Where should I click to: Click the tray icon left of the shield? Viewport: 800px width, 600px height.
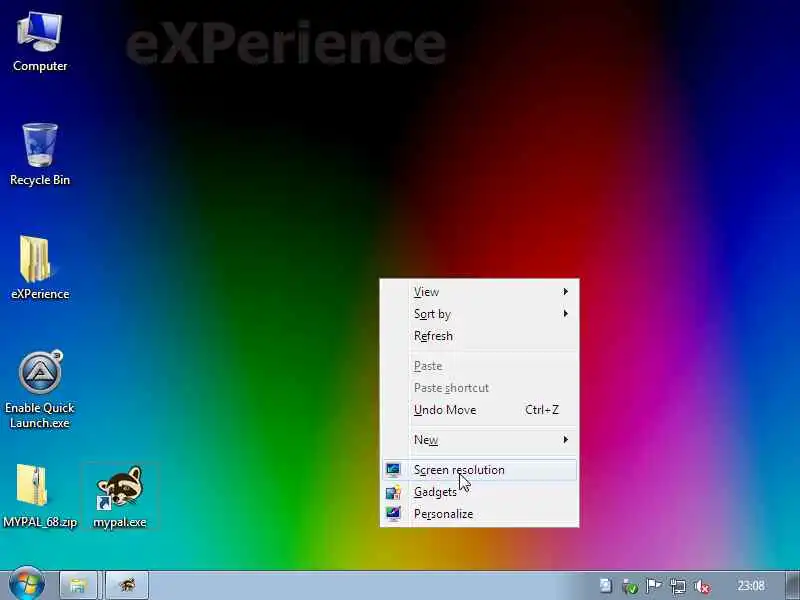[606, 586]
